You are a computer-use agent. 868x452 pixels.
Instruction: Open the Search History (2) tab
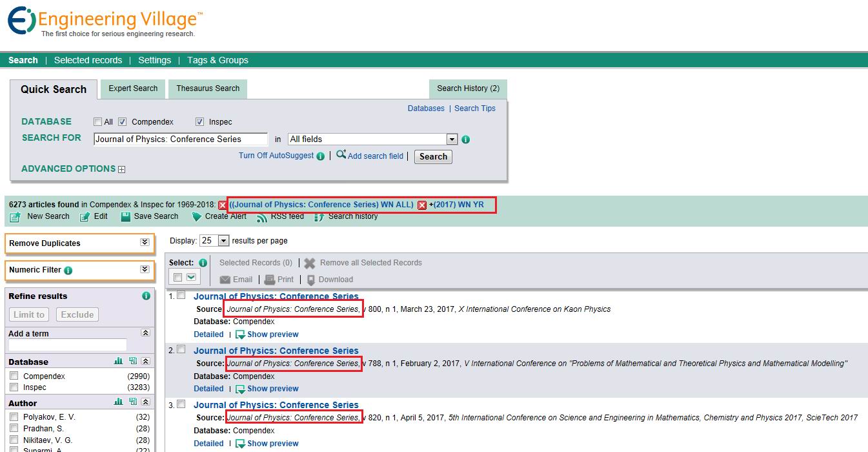pyautogui.click(x=468, y=89)
